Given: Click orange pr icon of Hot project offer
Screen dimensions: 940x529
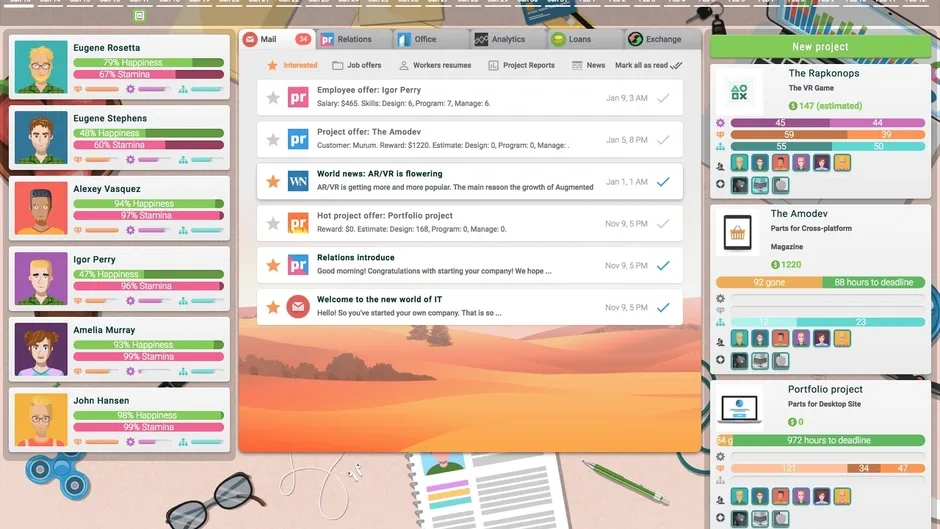Looking at the screenshot, I should click(298, 223).
